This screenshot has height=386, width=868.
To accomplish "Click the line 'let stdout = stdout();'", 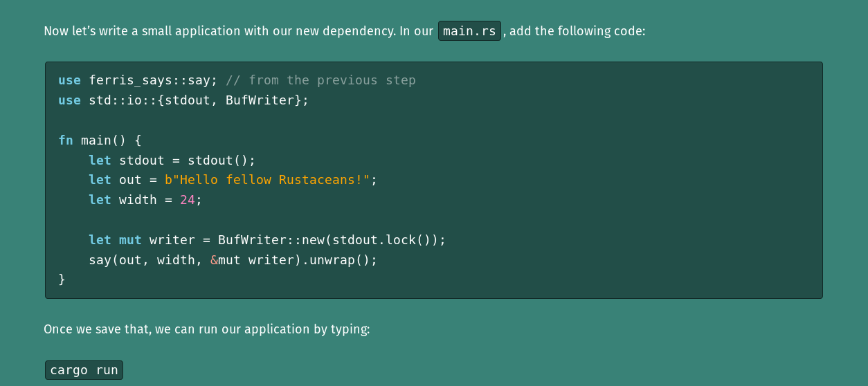I will tap(172, 160).
